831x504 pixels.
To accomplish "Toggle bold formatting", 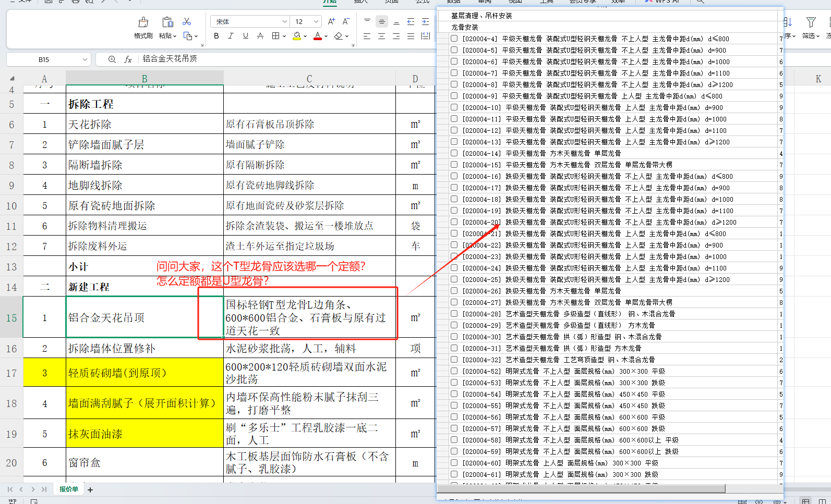I will pos(216,36).
